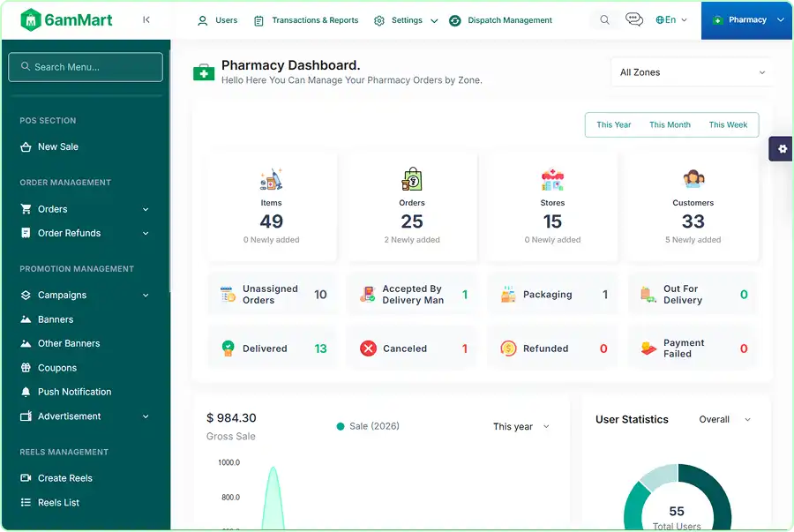Switch to the This Month tab
This screenshot has height=532, width=794.
pos(670,124)
